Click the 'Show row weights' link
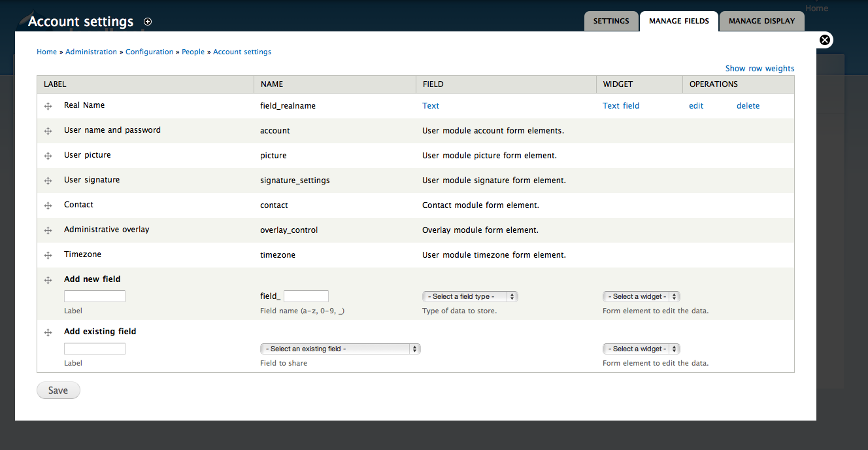 point(759,68)
